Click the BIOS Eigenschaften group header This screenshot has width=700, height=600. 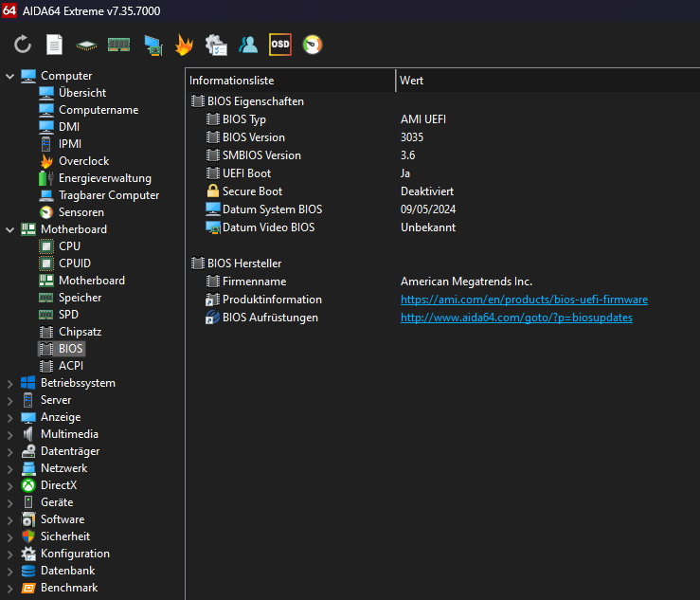pyautogui.click(x=256, y=101)
